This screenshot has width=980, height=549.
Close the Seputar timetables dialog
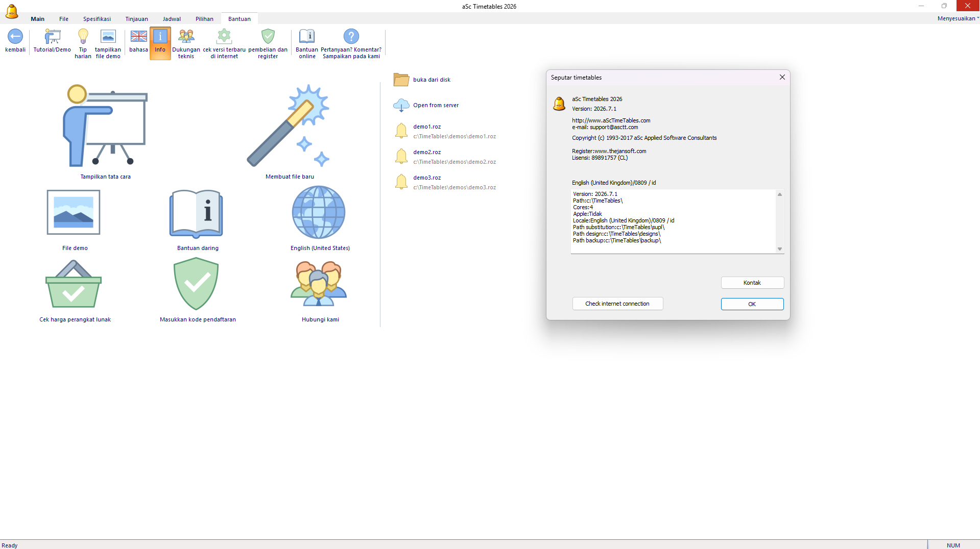(x=782, y=77)
